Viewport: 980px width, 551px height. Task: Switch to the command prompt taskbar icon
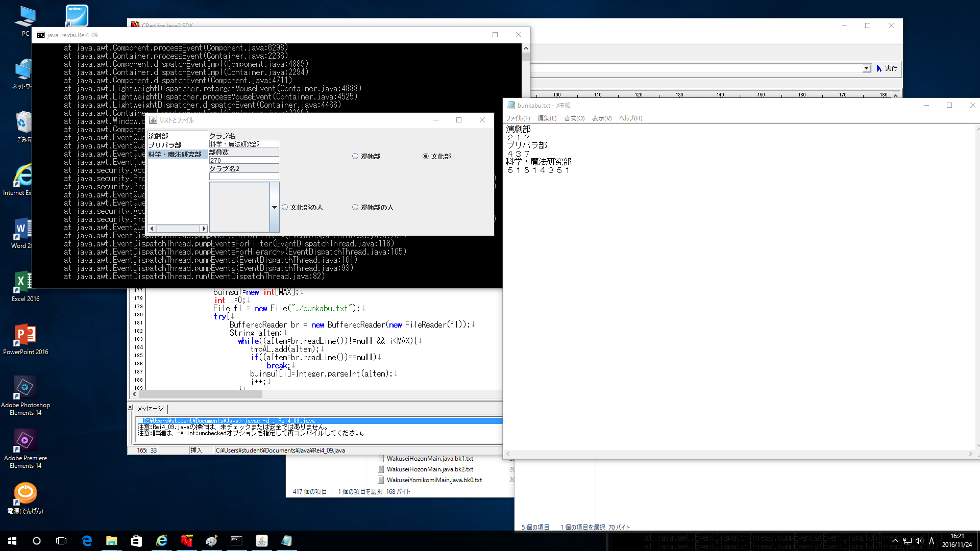coord(236,541)
